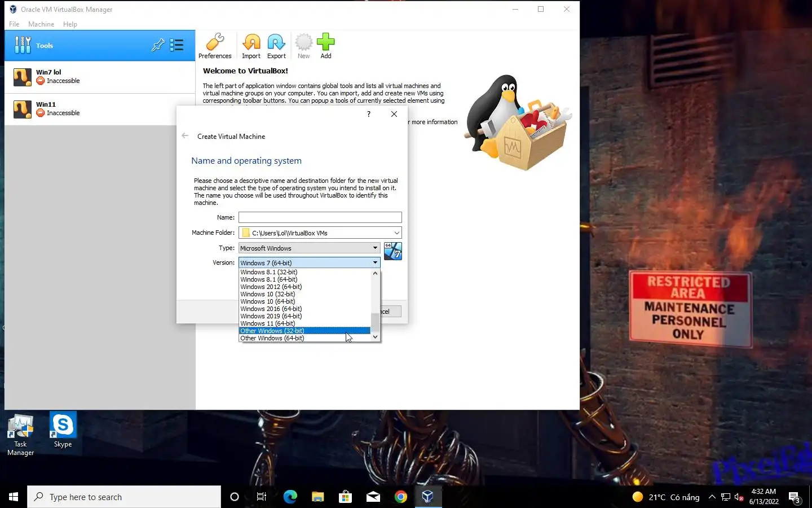Choose Windows 2016 (64-bit) from list
812x508 pixels.
pos(304,309)
